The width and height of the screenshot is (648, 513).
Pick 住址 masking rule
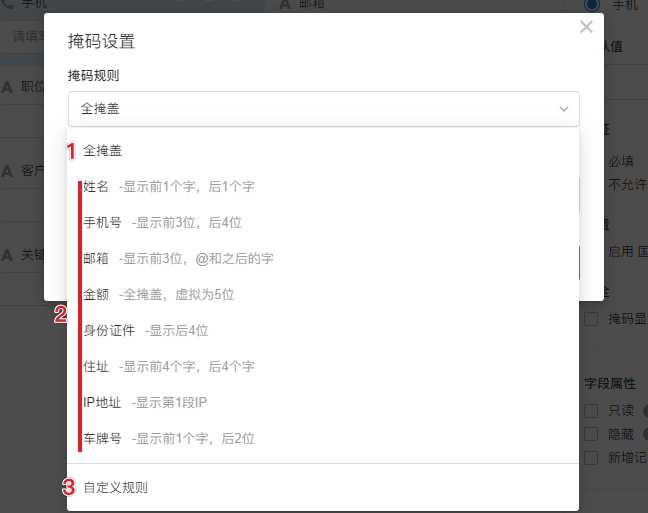tap(323, 366)
